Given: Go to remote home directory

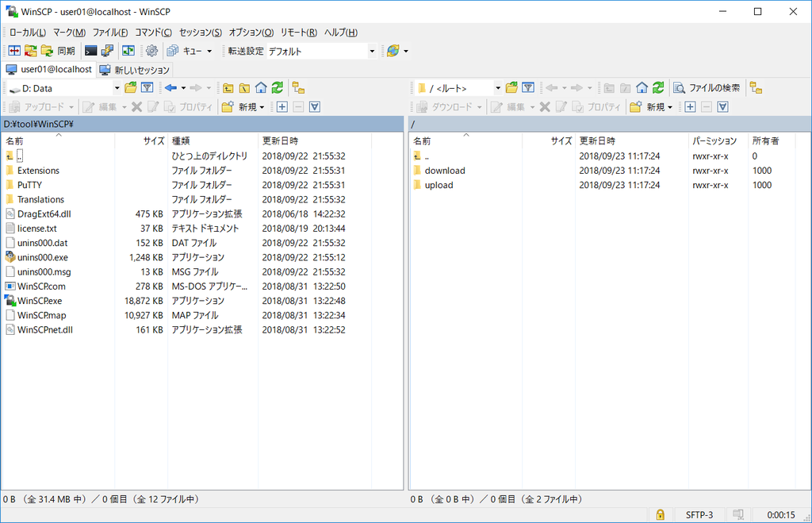Looking at the screenshot, I should coord(642,87).
